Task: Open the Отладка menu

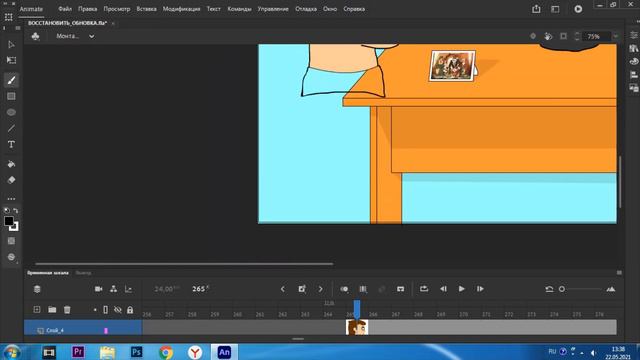Action: point(306,9)
